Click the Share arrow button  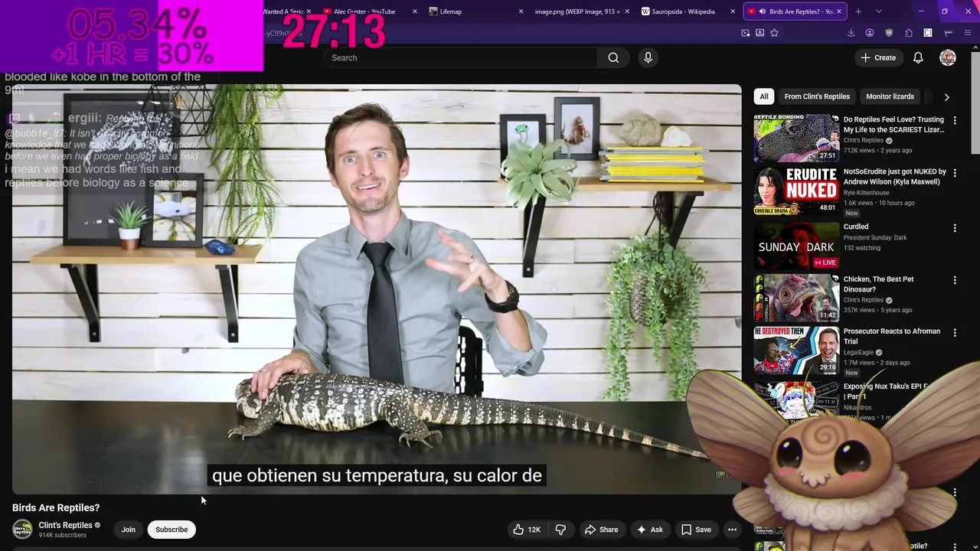601,530
